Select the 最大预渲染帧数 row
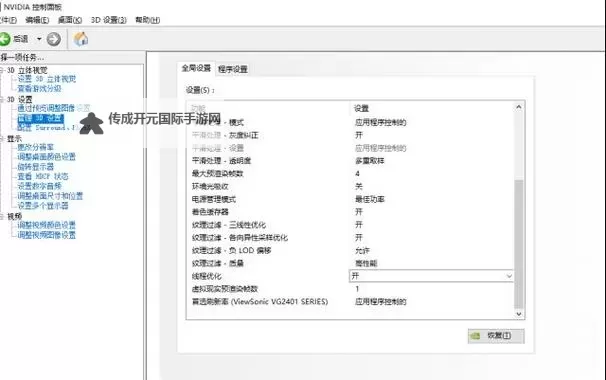Screen dimensions: 606x380 pyautogui.click(x=350, y=174)
